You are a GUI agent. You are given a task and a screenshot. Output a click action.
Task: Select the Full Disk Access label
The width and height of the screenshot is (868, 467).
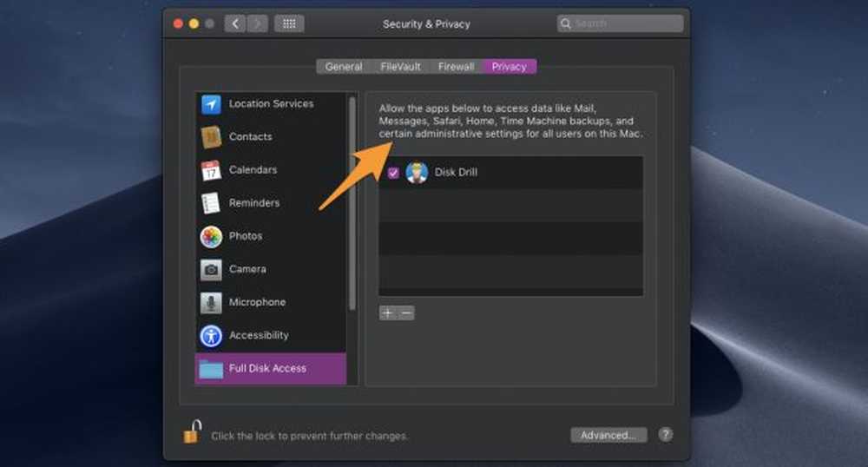(267, 369)
